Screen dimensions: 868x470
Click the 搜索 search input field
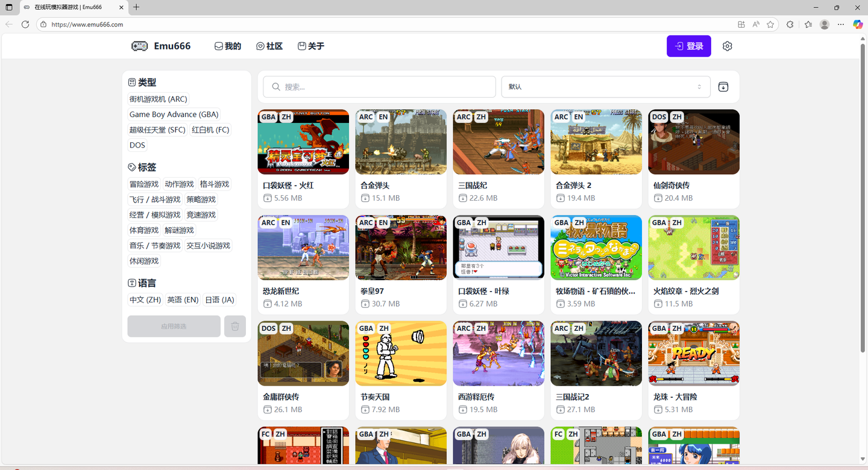point(379,87)
